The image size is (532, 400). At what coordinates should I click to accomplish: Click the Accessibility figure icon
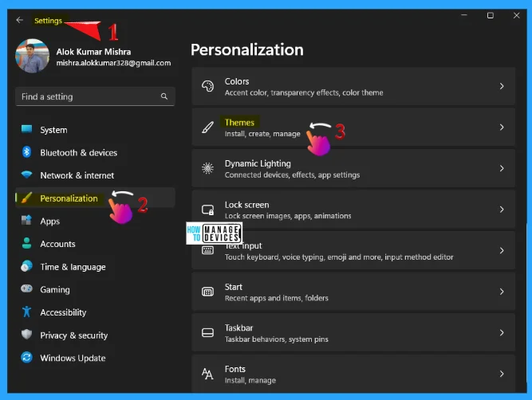(x=26, y=312)
